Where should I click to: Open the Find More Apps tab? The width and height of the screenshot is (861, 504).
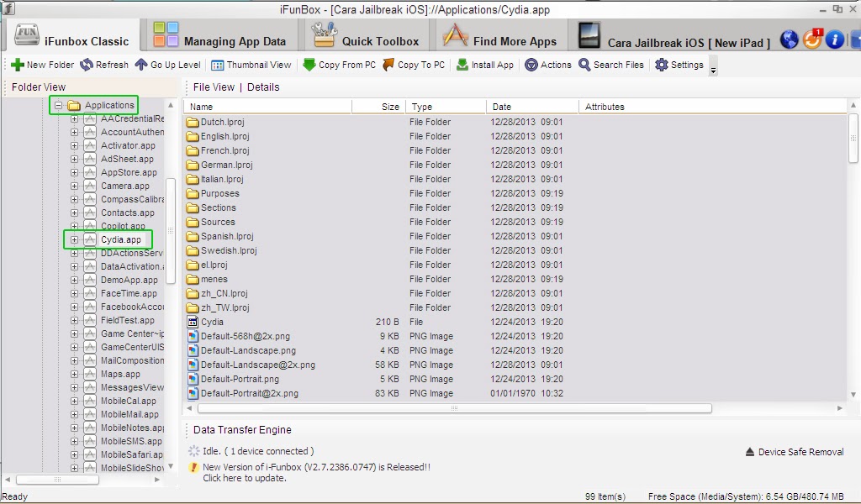click(499, 37)
